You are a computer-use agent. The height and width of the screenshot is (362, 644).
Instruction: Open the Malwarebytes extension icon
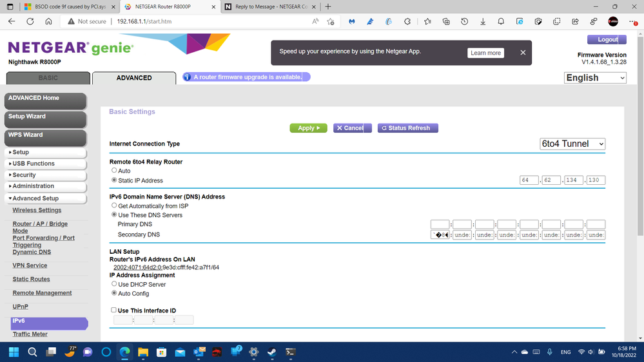[351, 21]
